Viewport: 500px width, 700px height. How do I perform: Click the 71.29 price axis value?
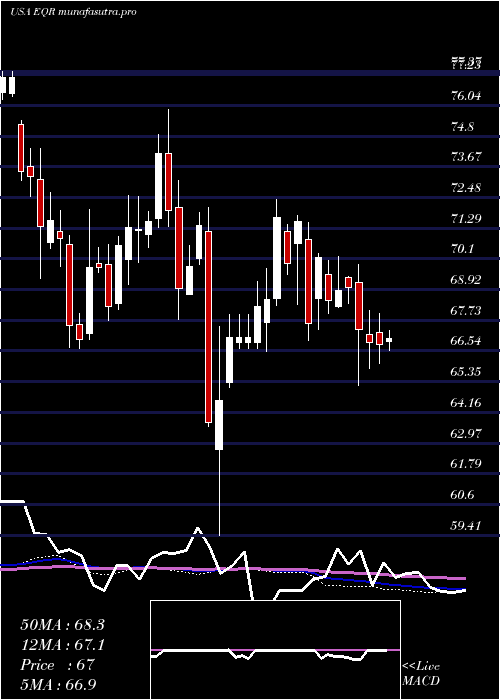[466, 218]
